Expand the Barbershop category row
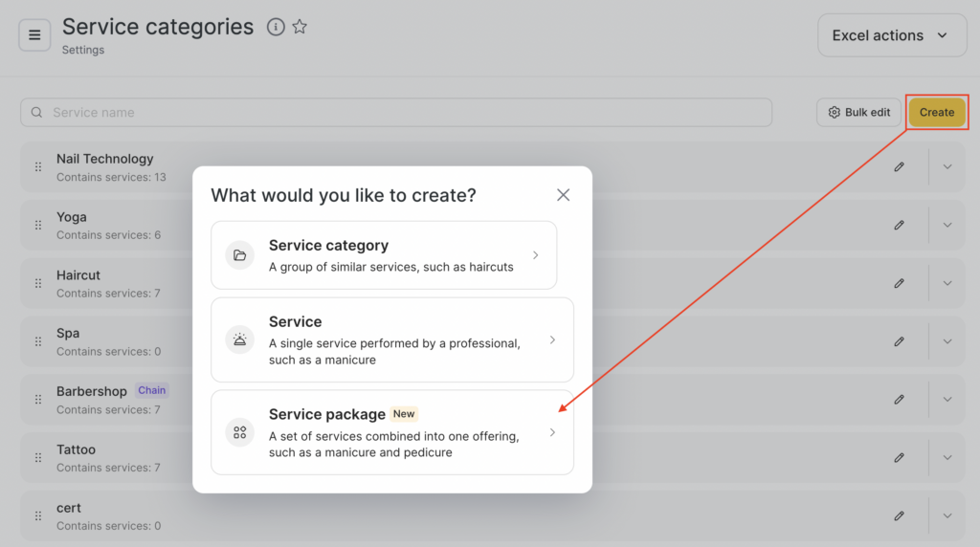This screenshot has width=980, height=547. click(947, 399)
